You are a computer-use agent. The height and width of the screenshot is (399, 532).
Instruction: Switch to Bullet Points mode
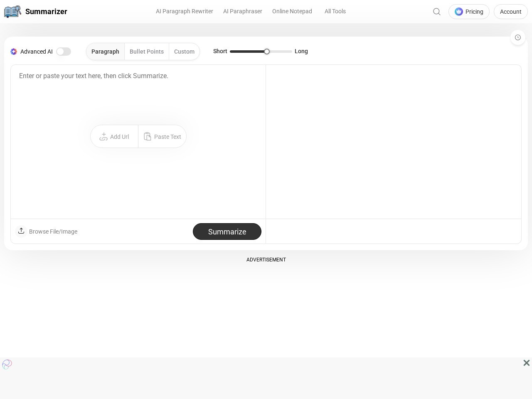[147, 52]
